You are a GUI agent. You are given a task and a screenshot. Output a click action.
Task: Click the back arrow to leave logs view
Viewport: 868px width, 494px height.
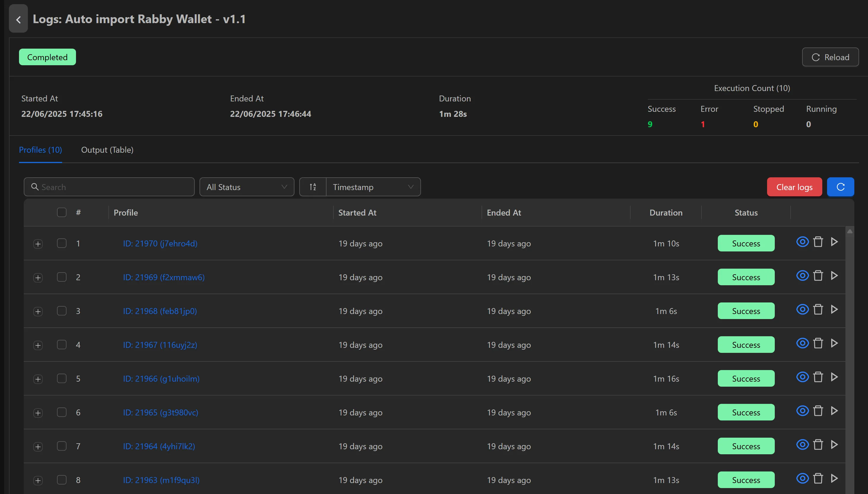(18, 19)
